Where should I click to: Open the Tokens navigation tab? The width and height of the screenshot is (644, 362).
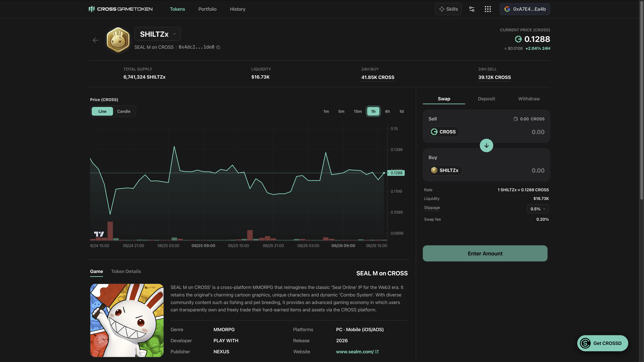point(177,9)
